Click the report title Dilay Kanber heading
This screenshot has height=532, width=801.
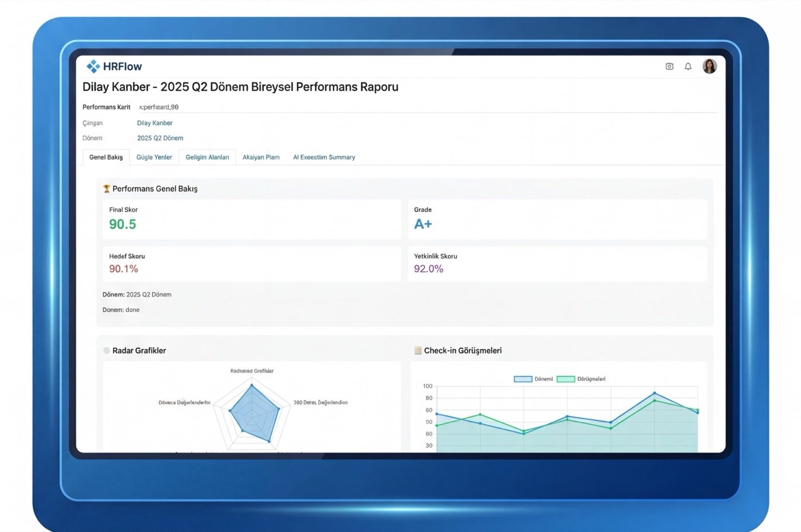[240, 87]
